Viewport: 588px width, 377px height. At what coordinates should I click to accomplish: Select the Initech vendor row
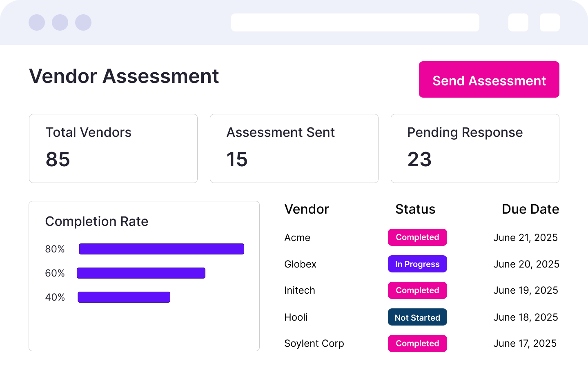click(x=300, y=290)
